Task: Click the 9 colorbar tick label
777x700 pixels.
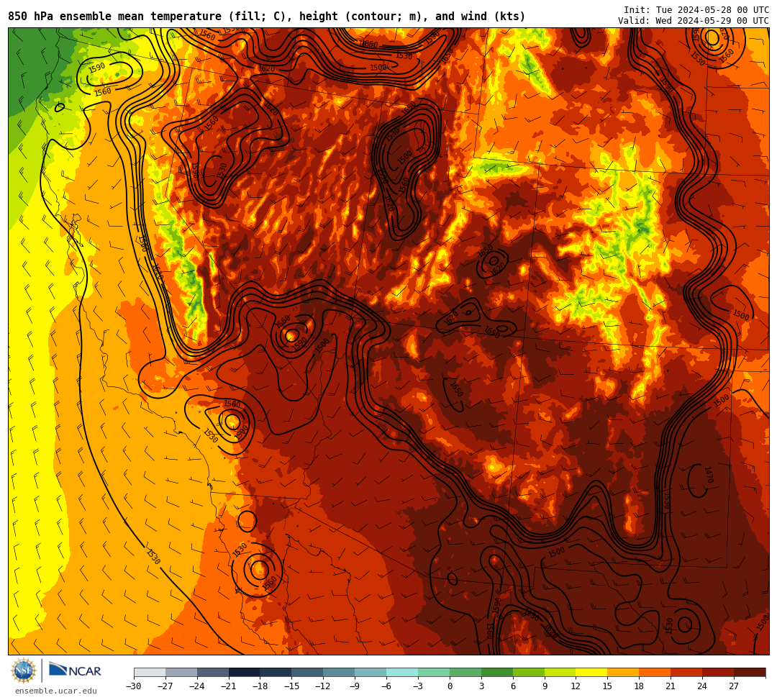Action: (x=545, y=686)
